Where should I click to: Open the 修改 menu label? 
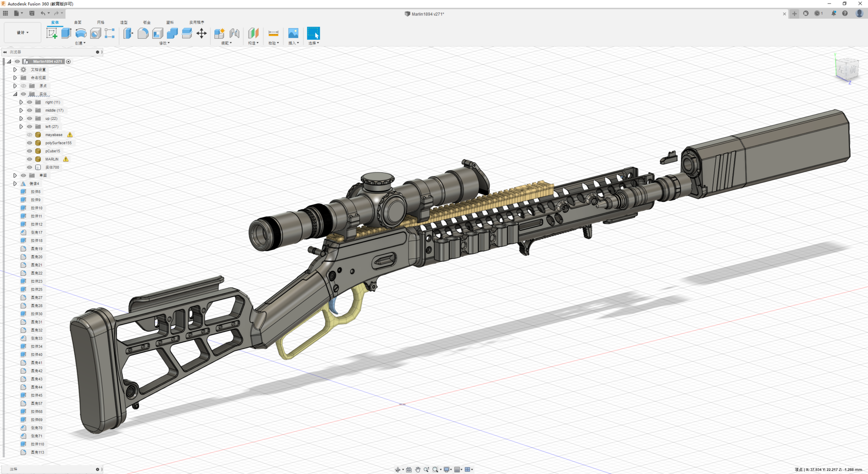click(164, 43)
